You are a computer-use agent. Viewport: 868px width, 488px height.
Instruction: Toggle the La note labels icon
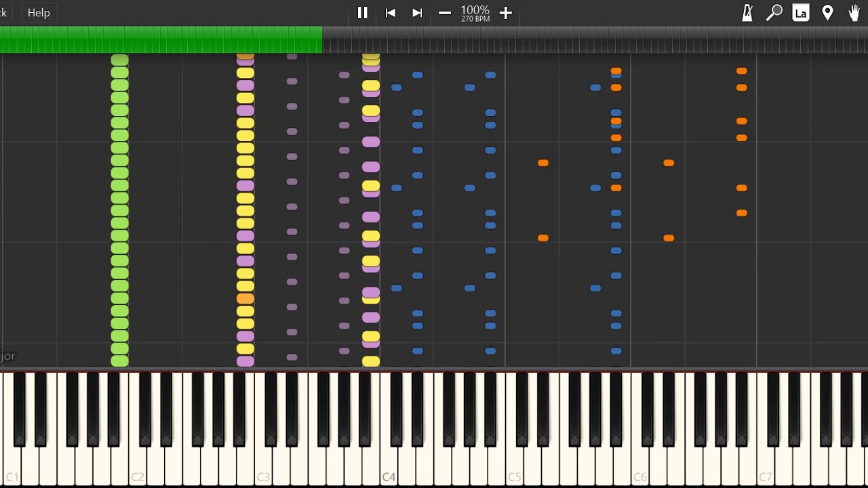click(801, 13)
